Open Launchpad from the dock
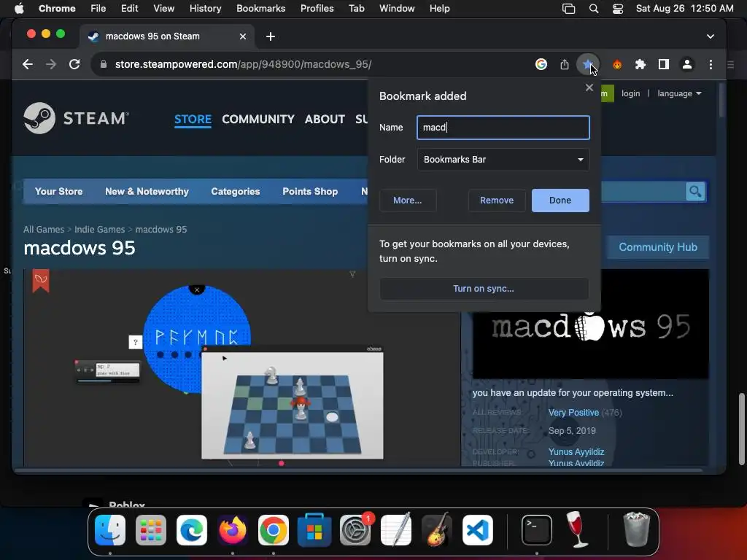This screenshot has height=560, width=747. pyautogui.click(x=151, y=531)
